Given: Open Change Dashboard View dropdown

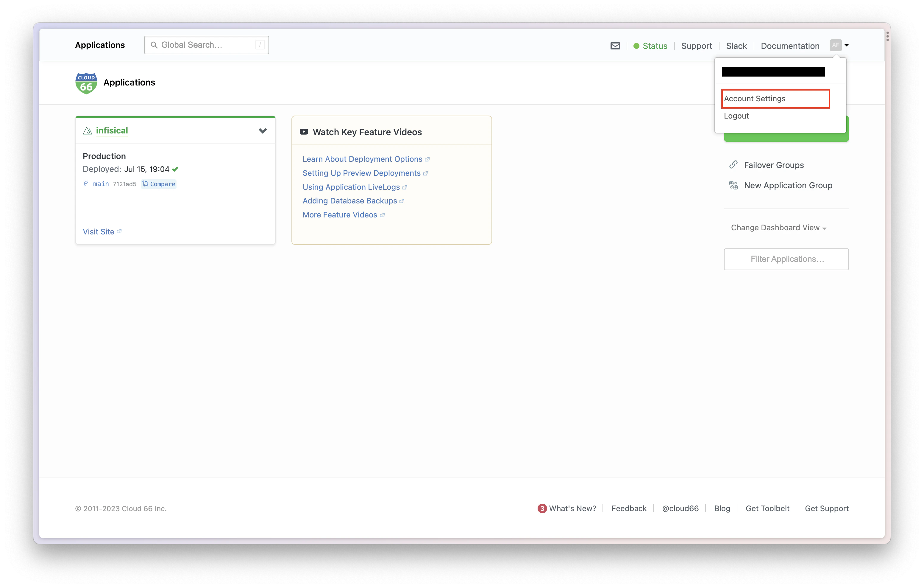Looking at the screenshot, I should click(778, 228).
